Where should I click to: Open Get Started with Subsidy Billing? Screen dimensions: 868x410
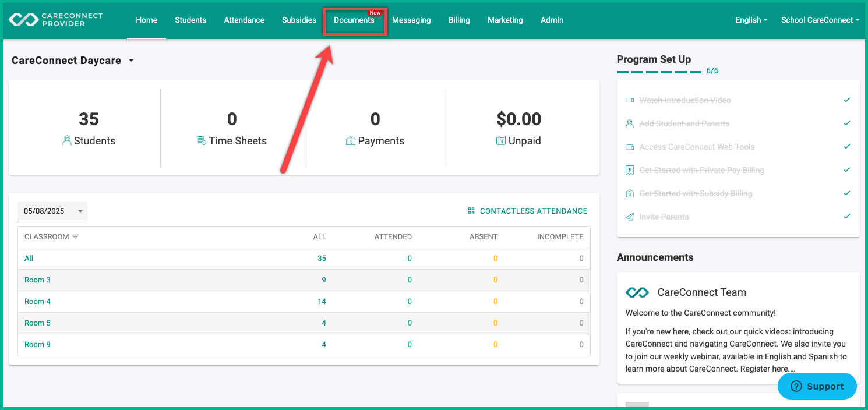pyautogui.click(x=696, y=193)
